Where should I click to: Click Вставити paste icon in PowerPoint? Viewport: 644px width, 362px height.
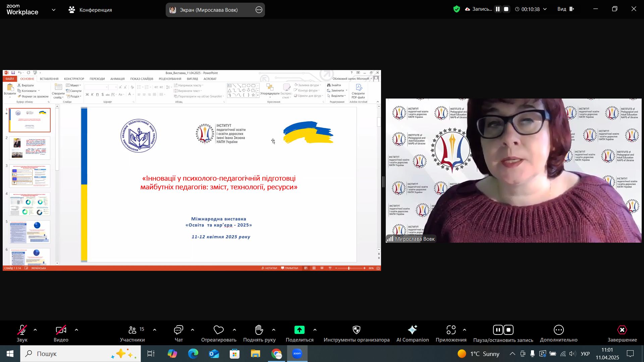pyautogui.click(x=10, y=88)
